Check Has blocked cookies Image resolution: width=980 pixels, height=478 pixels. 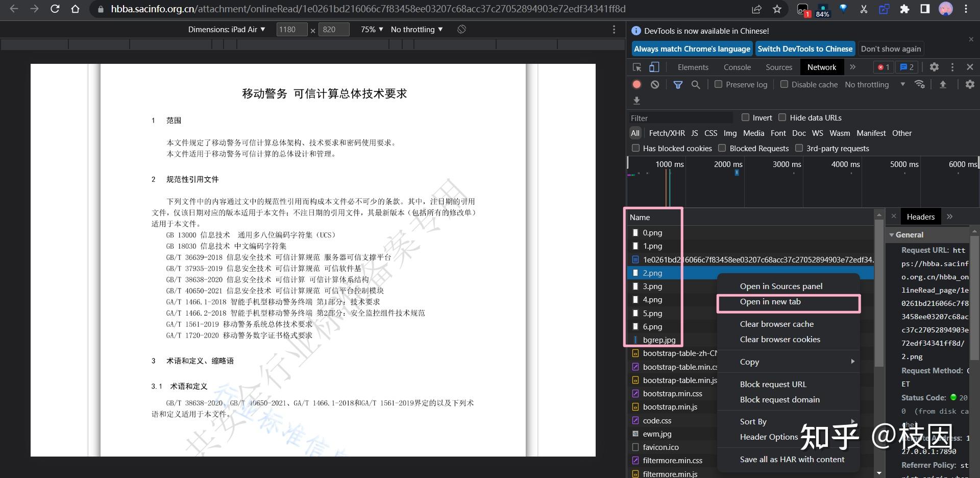coord(635,148)
